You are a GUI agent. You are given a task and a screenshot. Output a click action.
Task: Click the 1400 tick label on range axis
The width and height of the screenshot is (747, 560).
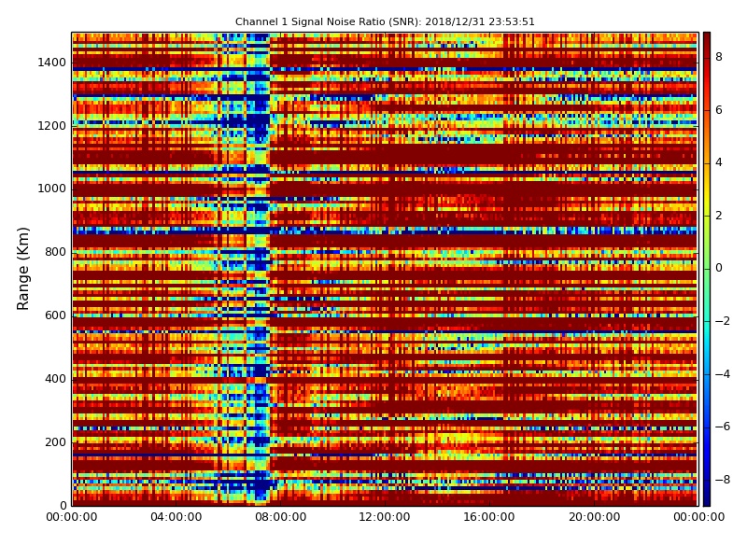[52, 63]
